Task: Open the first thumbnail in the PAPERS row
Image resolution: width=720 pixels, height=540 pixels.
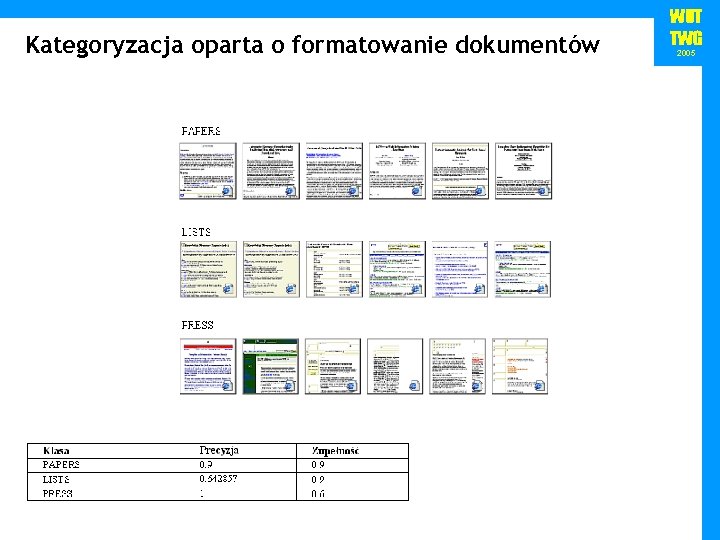Action: point(208,171)
